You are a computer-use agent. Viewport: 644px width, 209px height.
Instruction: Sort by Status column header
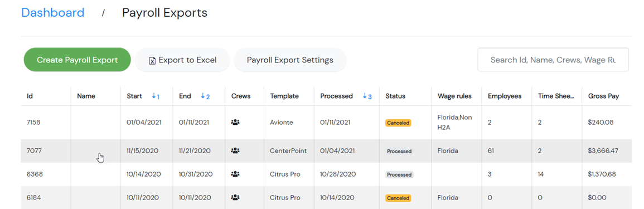[x=395, y=96]
